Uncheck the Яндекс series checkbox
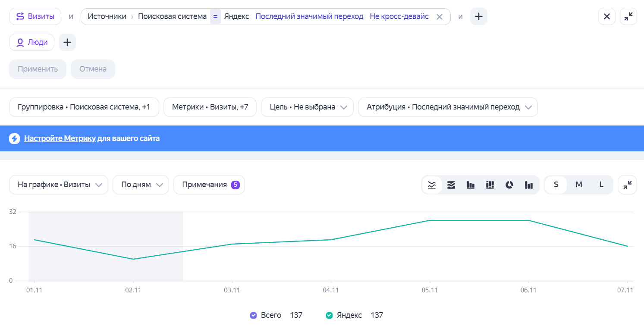 tap(330, 315)
